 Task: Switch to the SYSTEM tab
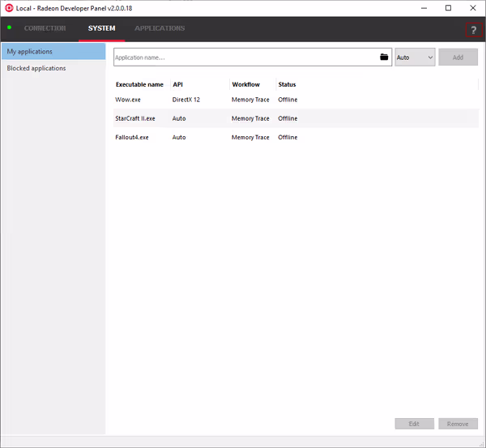click(x=102, y=28)
